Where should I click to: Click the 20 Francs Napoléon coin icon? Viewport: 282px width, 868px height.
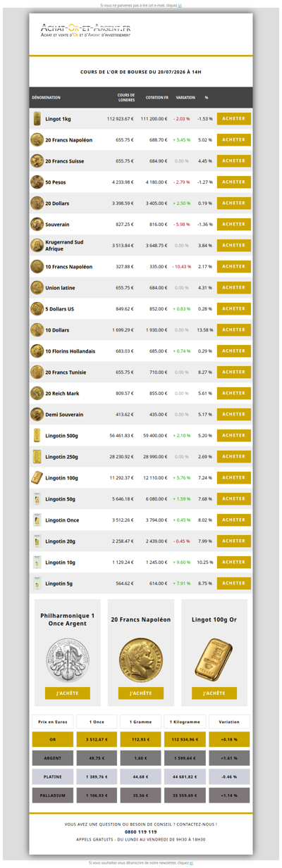tap(37, 140)
